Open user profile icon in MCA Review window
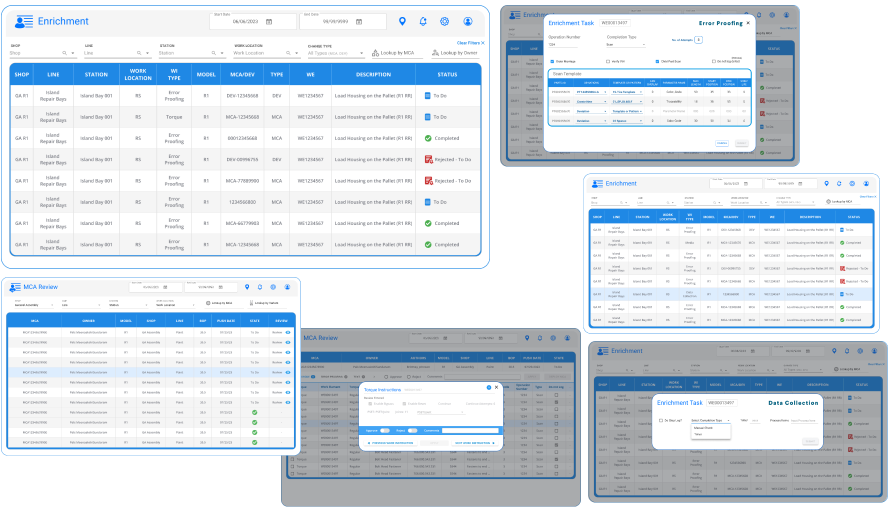Screen dimensions: 888x519 pyautogui.click(x=287, y=287)
